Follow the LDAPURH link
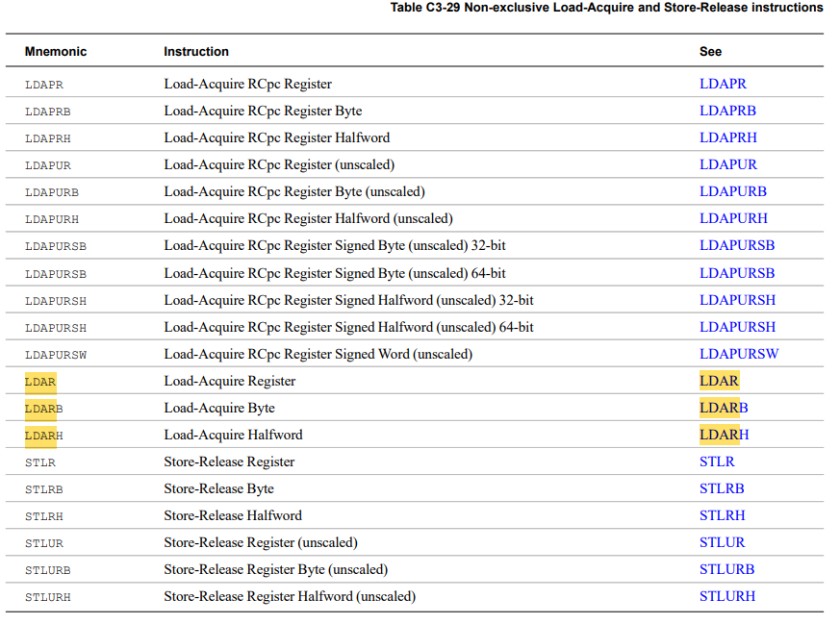840x624 pixels. coord(733,218)
